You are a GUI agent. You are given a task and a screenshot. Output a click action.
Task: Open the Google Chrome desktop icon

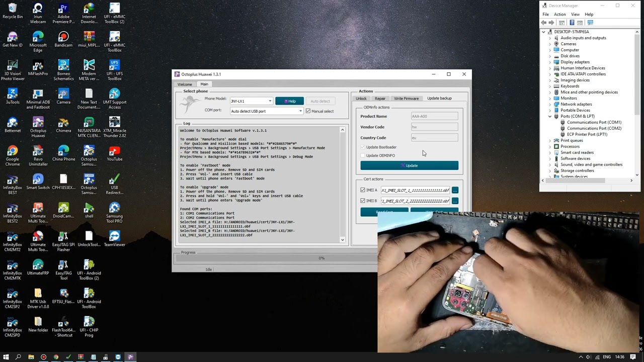click(x=13, y=156)
